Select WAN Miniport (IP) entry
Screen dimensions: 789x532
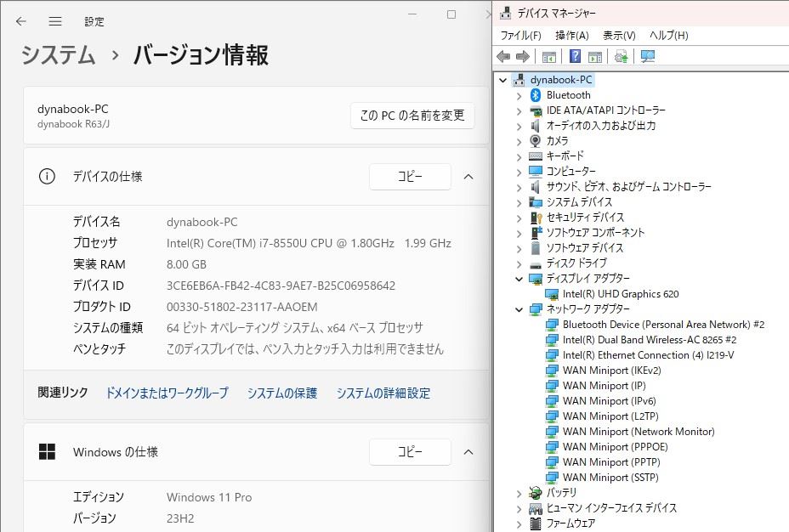[604, 386]
